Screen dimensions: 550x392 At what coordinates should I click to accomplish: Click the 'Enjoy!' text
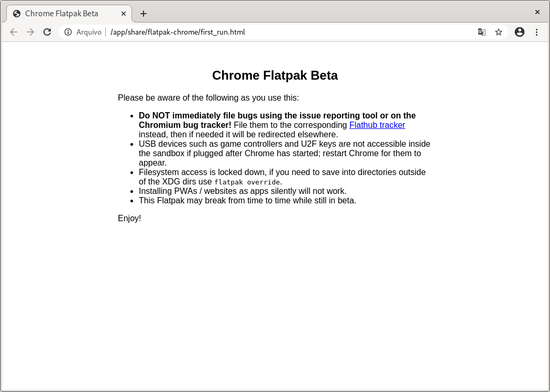coord(129,219)
